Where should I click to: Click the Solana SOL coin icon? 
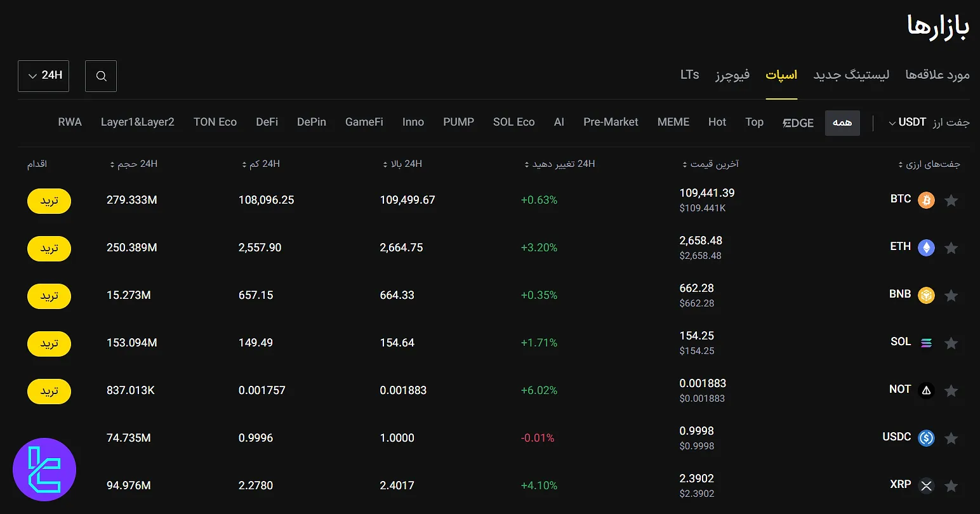tap(926, 343)
